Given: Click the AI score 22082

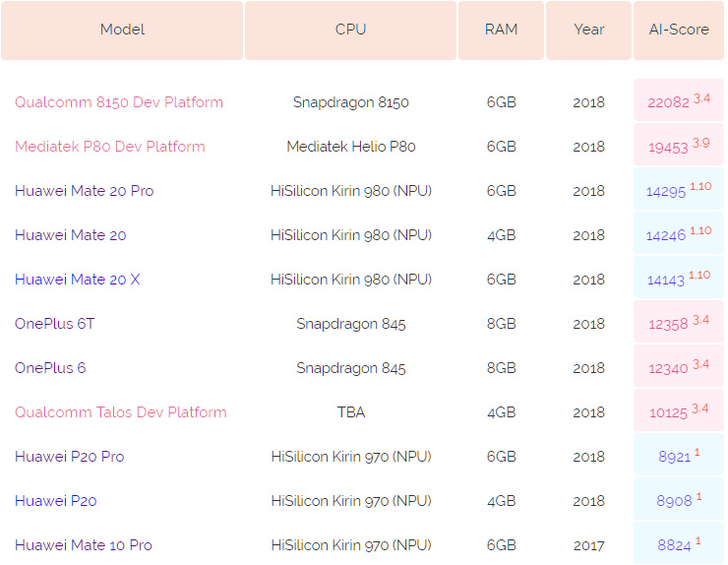Looking at the screenshot, I should 669,102.
